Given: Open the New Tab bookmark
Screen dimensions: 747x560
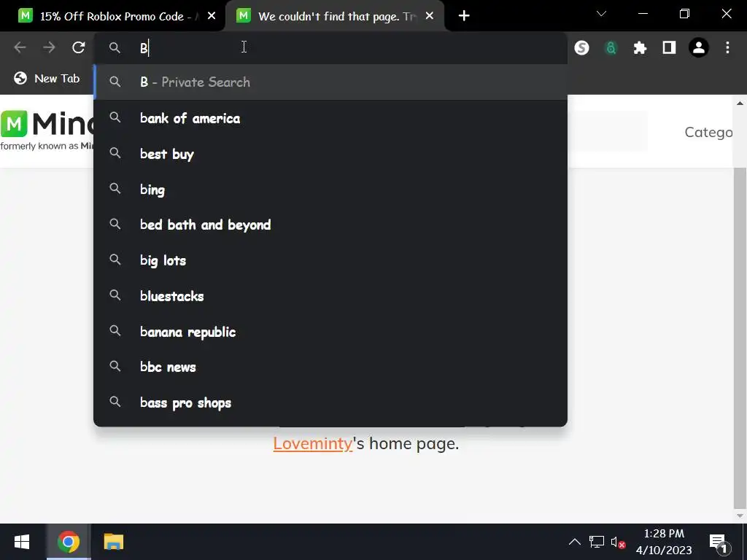Looking at the screenshot, I should tap(47, 78).
